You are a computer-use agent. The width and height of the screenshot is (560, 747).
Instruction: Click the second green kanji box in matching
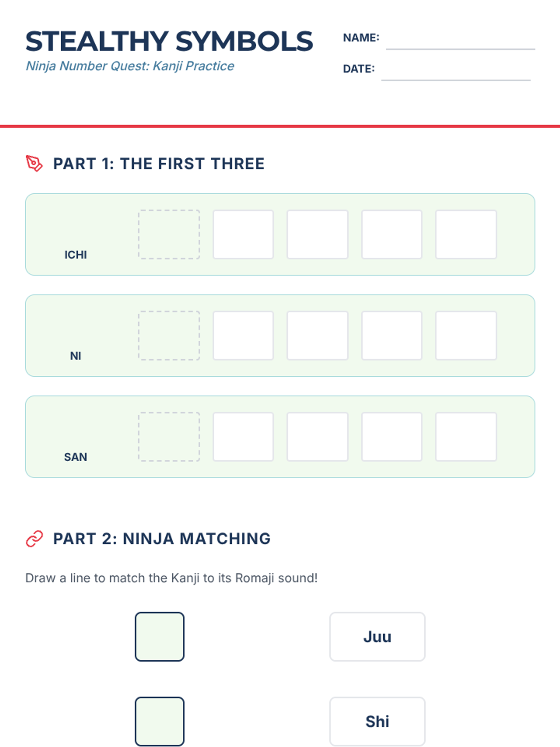click(x=160, y=721)
